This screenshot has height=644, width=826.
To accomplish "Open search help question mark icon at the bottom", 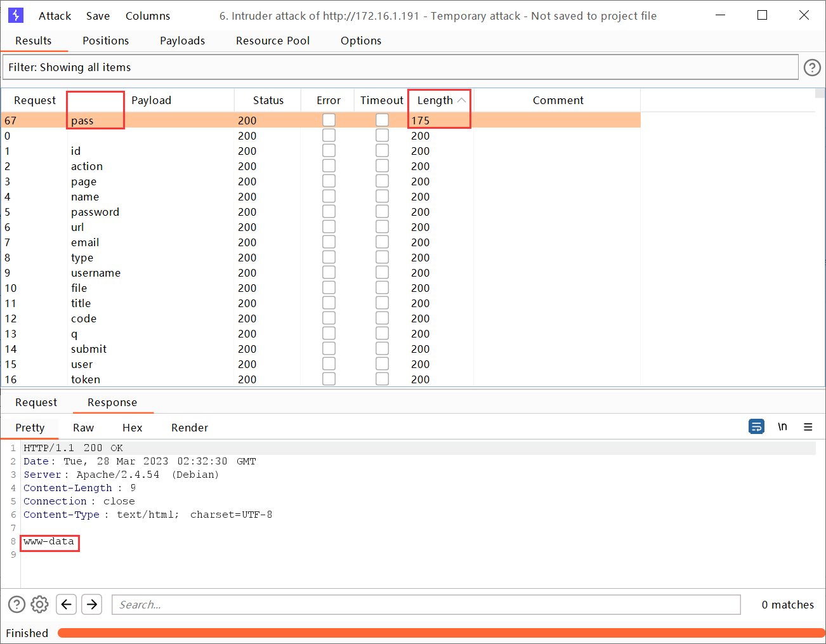I will tap(16, 604).
